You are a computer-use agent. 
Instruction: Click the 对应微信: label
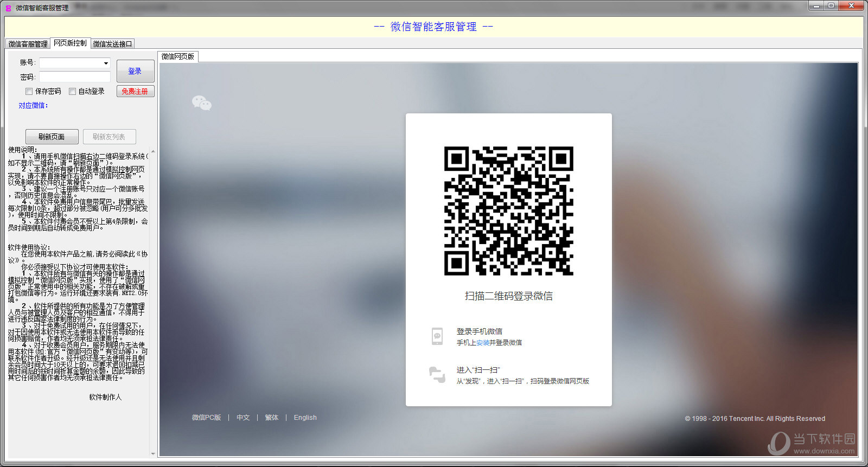pyautogui.click(x=33, y=106)
